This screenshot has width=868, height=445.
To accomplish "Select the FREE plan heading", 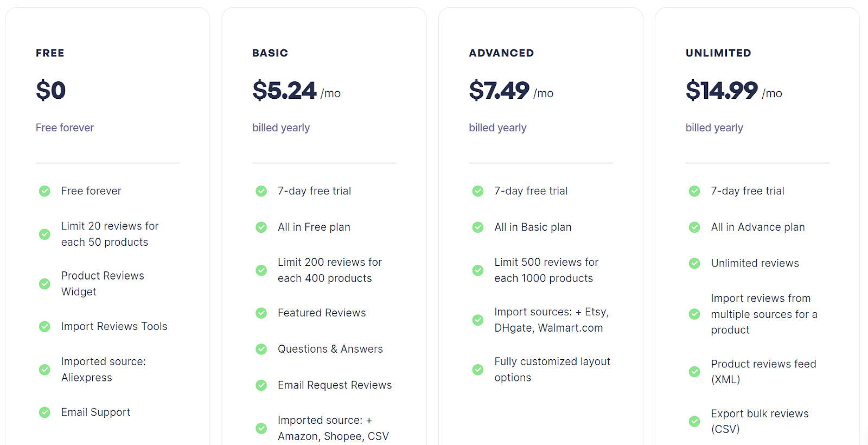I will tap(50, 53).
